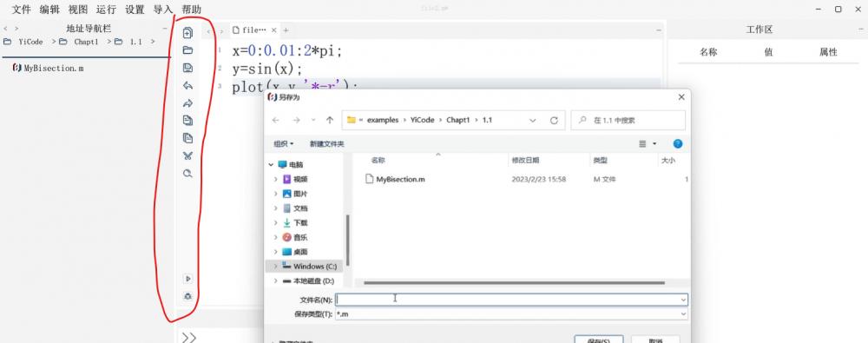Sort dialog file list by 类型 column
The width and height of the screenshot is (868, 343).
(600, 160)
